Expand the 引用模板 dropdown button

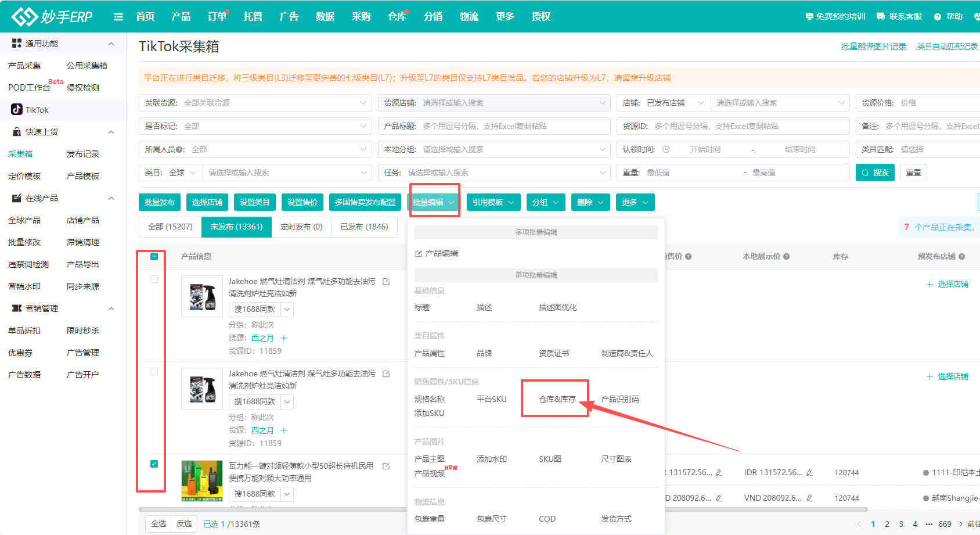click(493, 202)
